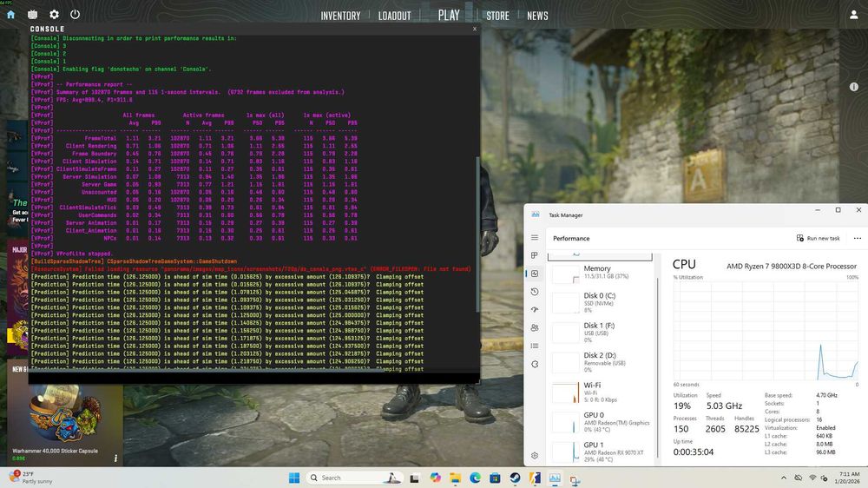The height and width of the screenshot is (488, 868).
Task: Switch to Counter-Strike 2 taskbar icon
Action: tap(535, 478)
